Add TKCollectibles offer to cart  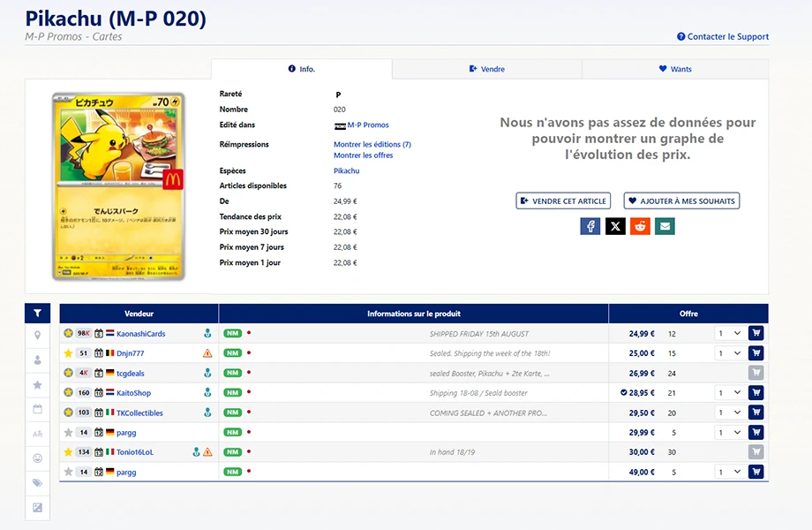pos(756,413)
